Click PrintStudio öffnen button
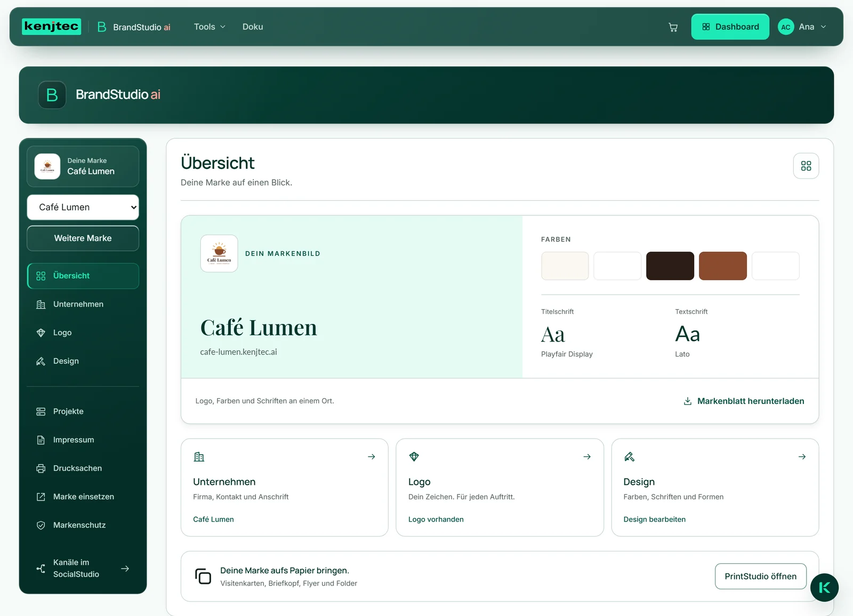 pyautogui.click(x=760, y=577)
